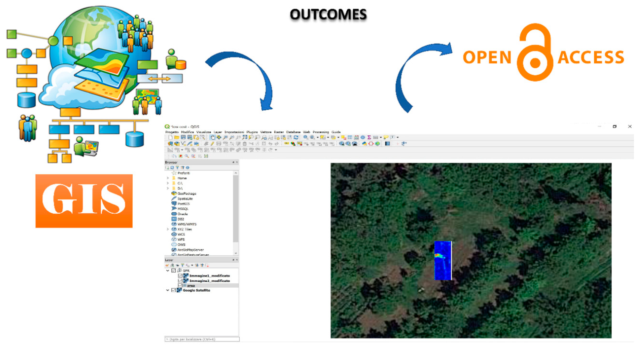Uncheck the Immagine1_modificato layer checkbox

coord(180,276)
